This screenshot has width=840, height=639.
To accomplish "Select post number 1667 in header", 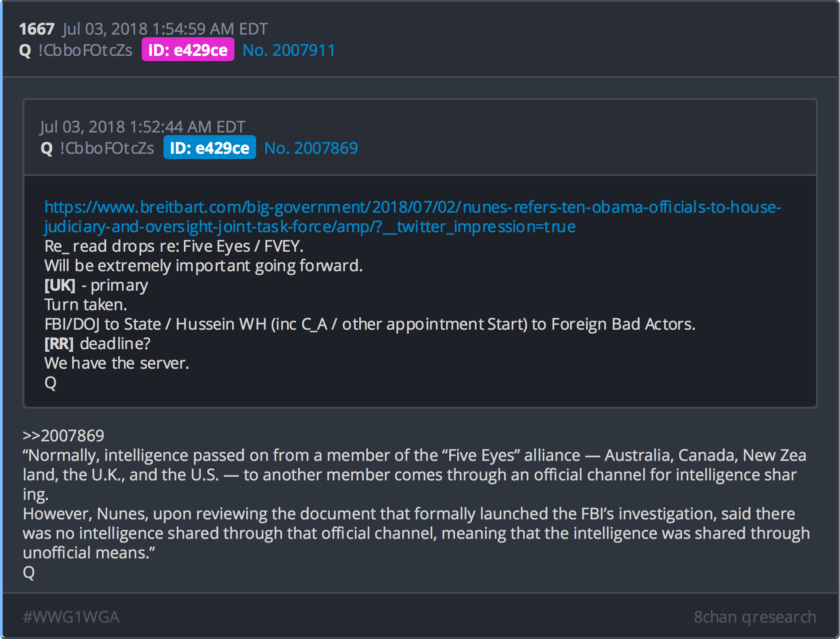I will click(x=36, y=29).
